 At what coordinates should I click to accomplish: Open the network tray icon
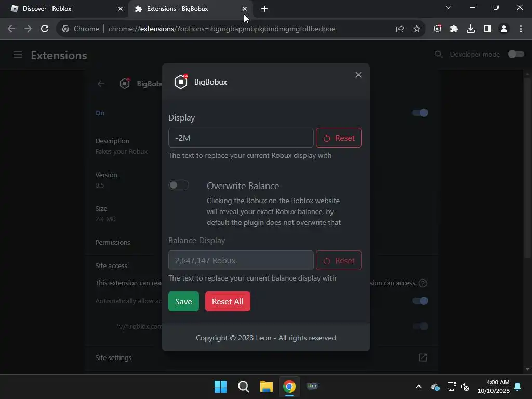(451, 387)
